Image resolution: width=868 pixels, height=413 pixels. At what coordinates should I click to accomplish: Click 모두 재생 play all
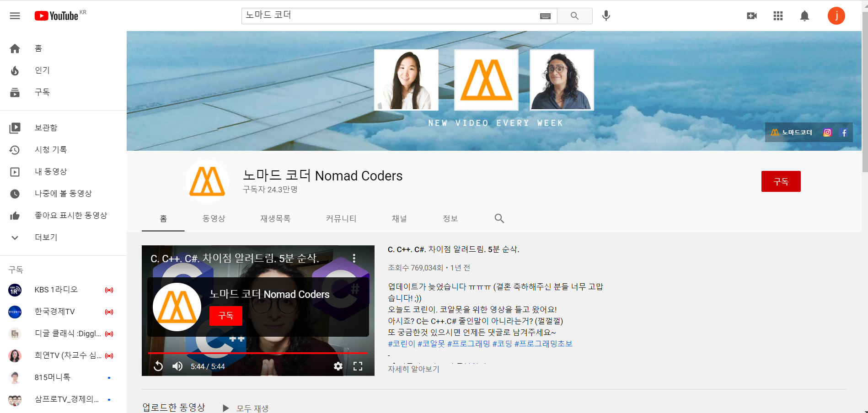coord(246,408)
